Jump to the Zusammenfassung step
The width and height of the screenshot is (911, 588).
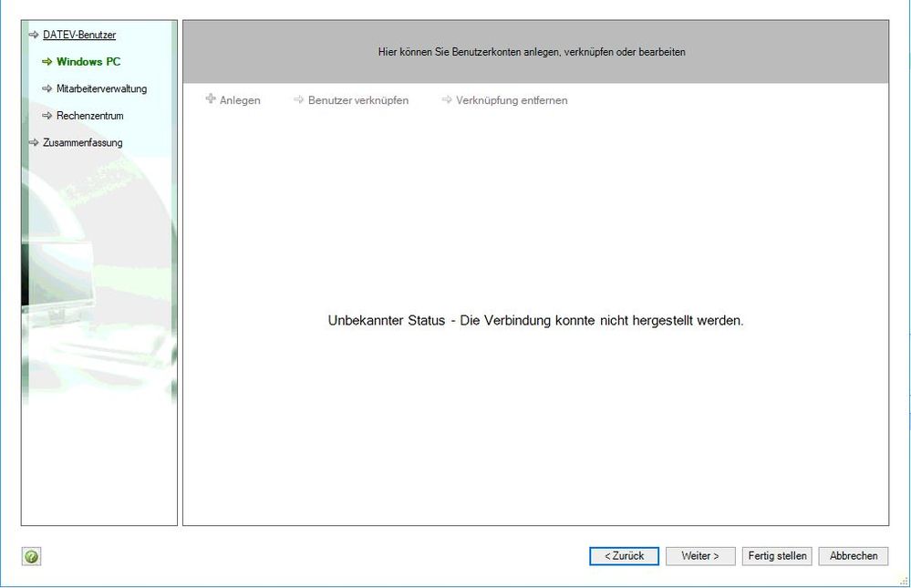pyautogui.click(x=82, y=143)
